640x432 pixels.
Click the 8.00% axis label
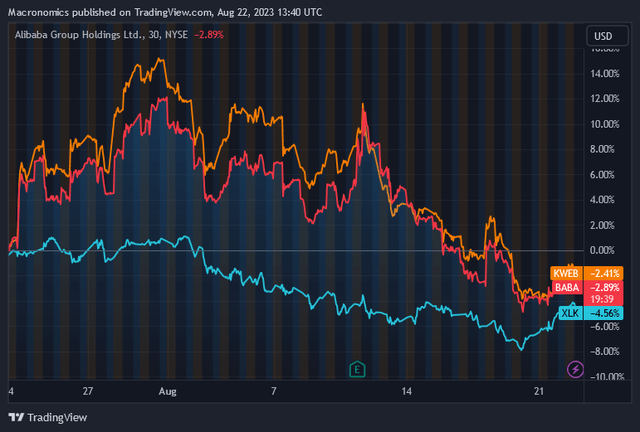tap(602, 149)
